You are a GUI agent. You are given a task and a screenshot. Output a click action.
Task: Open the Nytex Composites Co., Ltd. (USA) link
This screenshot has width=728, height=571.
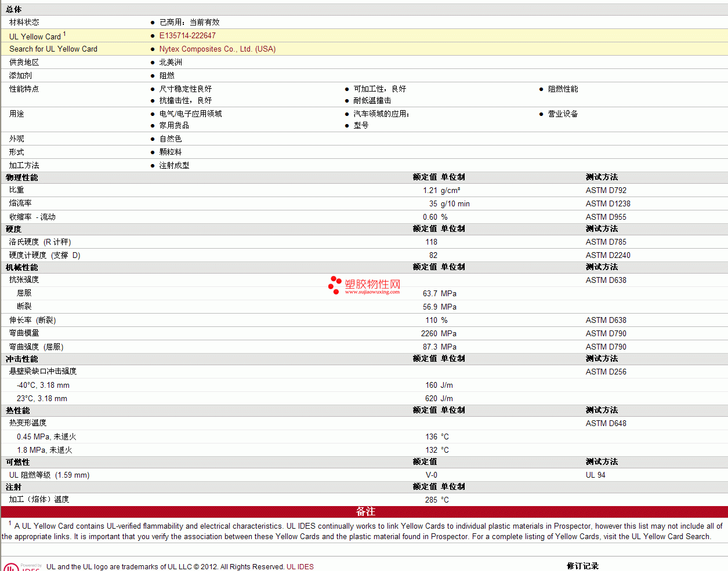click(218, 49)
